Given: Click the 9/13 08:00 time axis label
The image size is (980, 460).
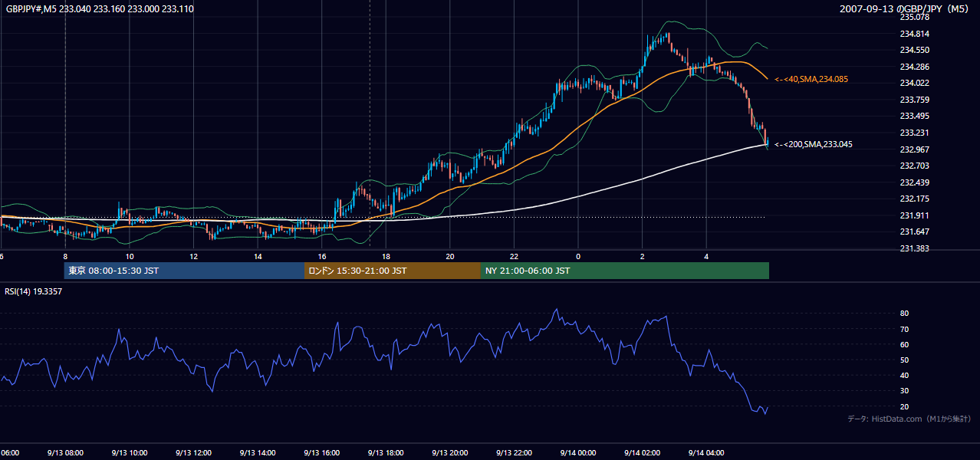Looking at the screenshot, I should 66,452.
